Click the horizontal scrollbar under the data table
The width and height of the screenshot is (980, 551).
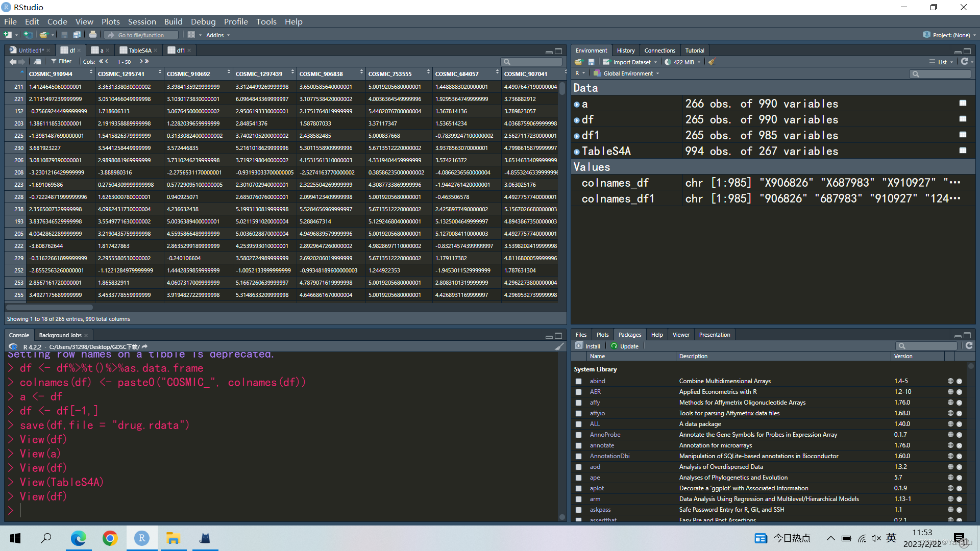click(50, 307)
